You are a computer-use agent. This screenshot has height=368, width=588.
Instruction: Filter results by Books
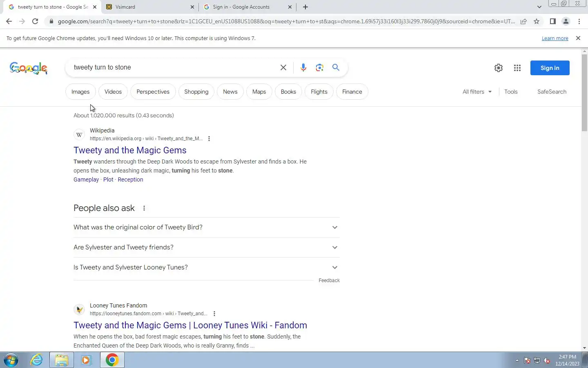[x=288, y=92]
